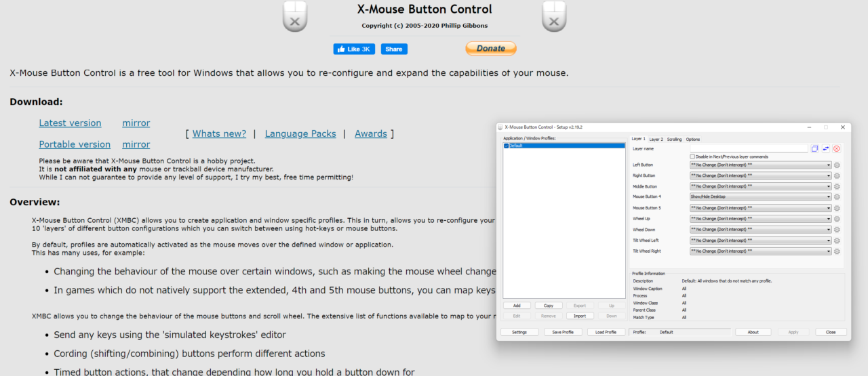Click the Facebook Share button
868x376 pixels.
(x=394, y=49)
